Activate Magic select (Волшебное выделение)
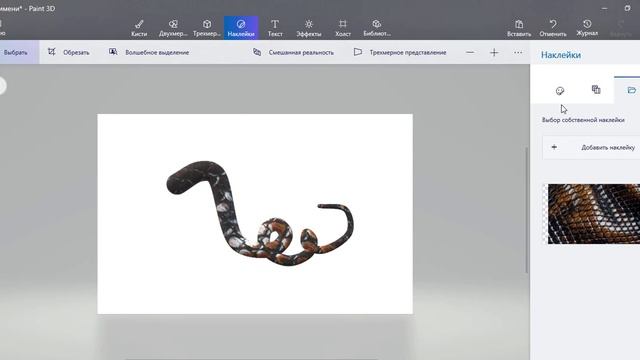Image resolution: width=640 pixels, height=360 pixels. point(149,52)
